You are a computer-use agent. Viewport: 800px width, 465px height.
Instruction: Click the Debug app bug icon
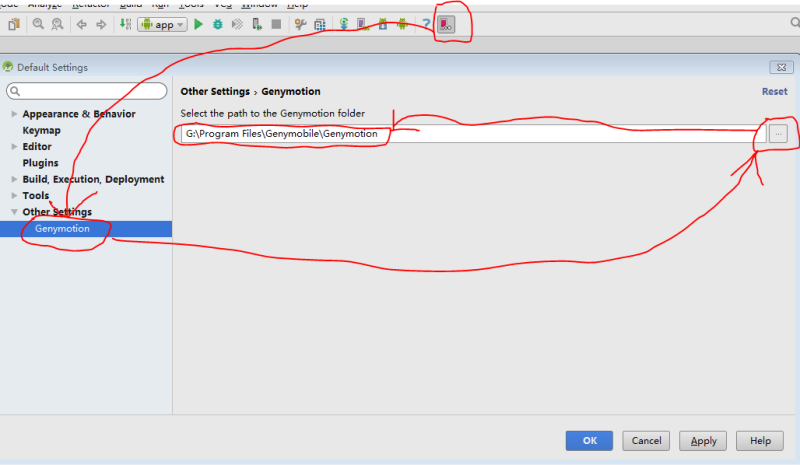[218, 24]
